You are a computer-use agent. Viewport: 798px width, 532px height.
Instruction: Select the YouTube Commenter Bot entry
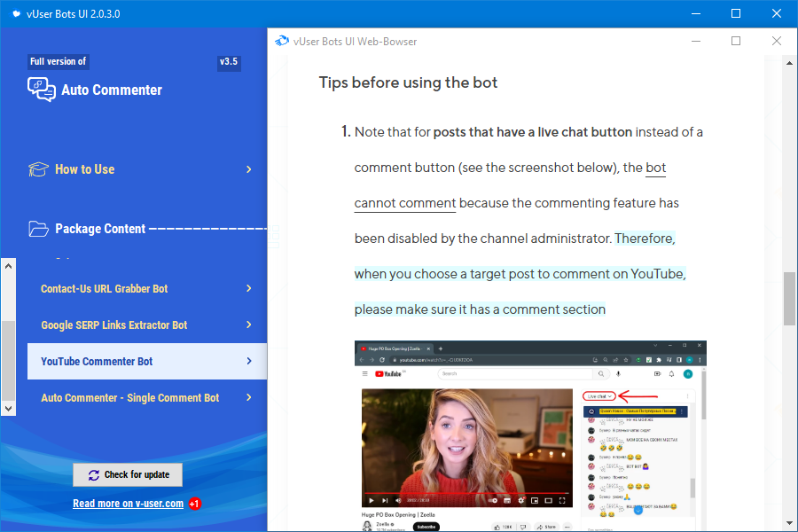[x=147, y=361]
